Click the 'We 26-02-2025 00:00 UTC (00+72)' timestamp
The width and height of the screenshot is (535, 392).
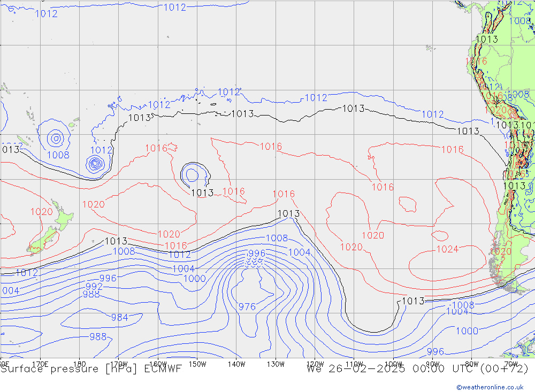click(x=418, y=369)
